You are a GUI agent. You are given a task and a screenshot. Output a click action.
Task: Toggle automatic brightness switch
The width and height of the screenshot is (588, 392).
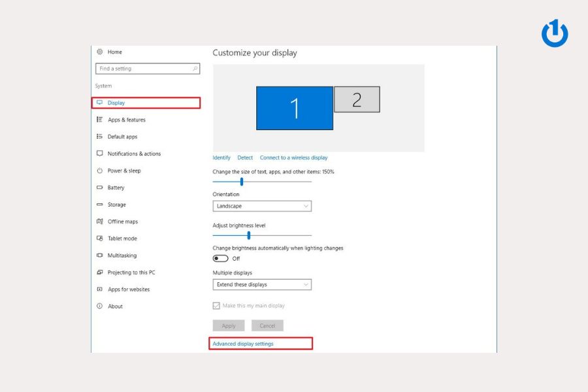point(220,259)
